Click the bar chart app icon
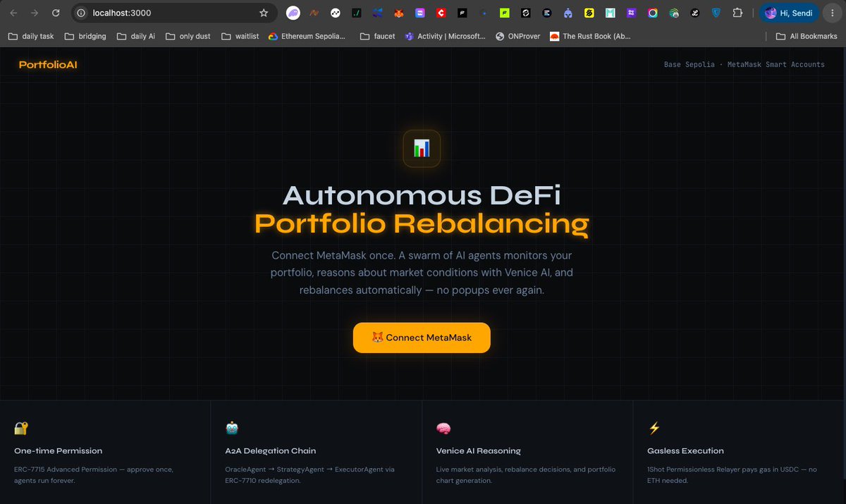Viewport: 846px width, 504px height. (422, 148)
